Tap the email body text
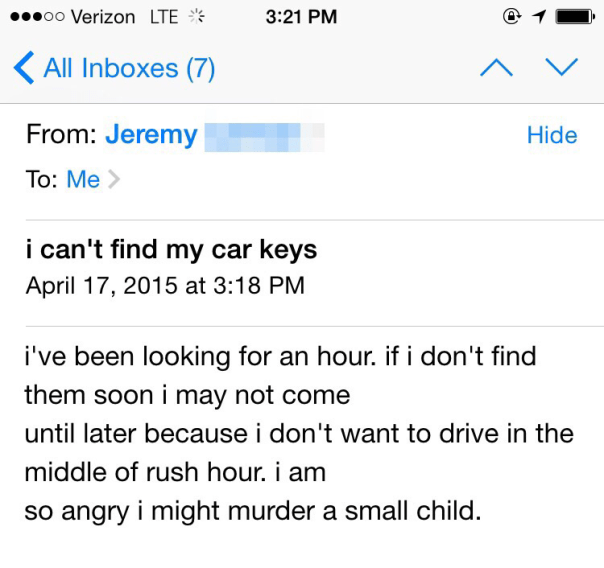Image resolution: width=604 pixels, height=568 pixels. (x=300, y=434)
